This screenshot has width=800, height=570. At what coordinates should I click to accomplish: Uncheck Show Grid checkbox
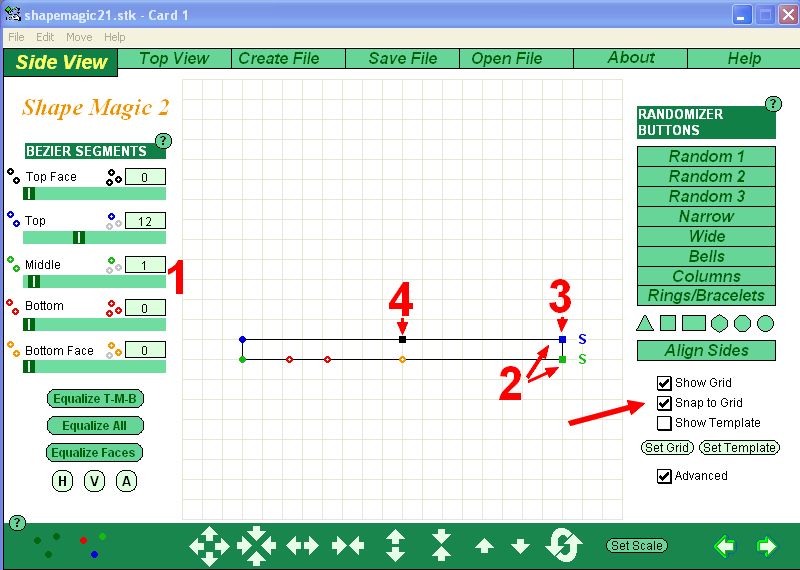click(x=664, y=383)
